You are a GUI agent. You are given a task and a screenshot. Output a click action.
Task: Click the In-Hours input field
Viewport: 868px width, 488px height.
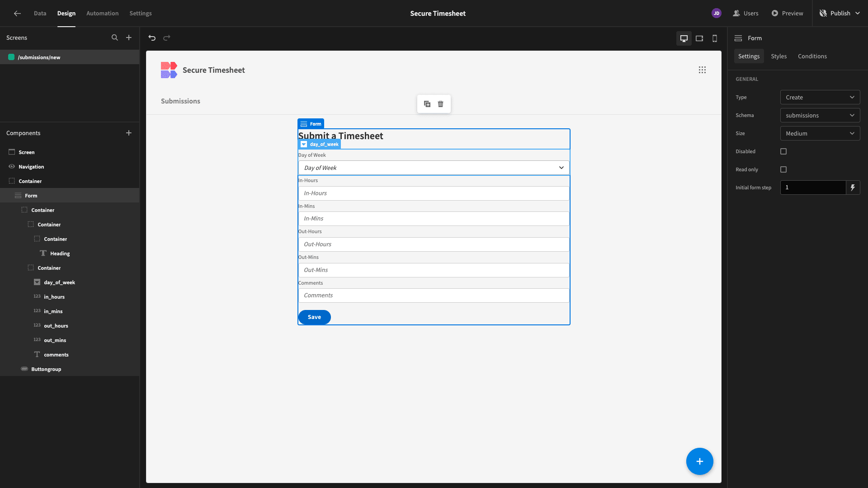point(434,193)
